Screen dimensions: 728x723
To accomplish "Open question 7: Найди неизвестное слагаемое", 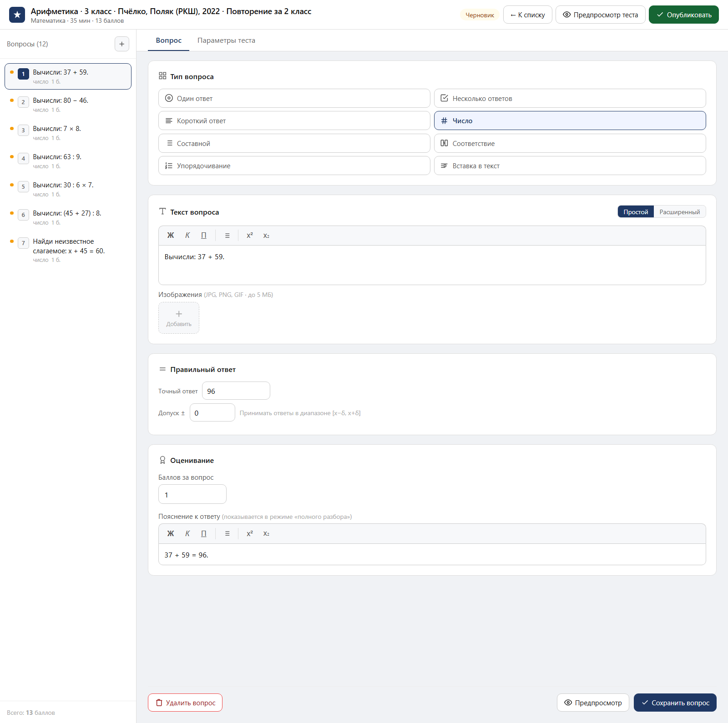I will coord(68,250).
